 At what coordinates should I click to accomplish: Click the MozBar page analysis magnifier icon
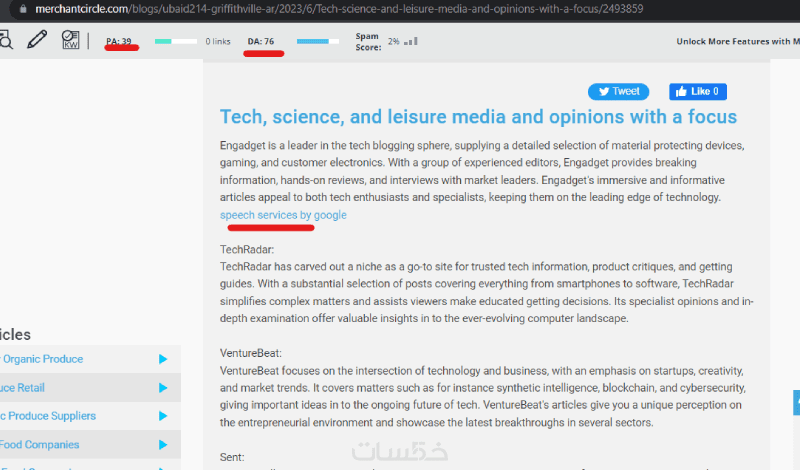click(x=5, y=40)
